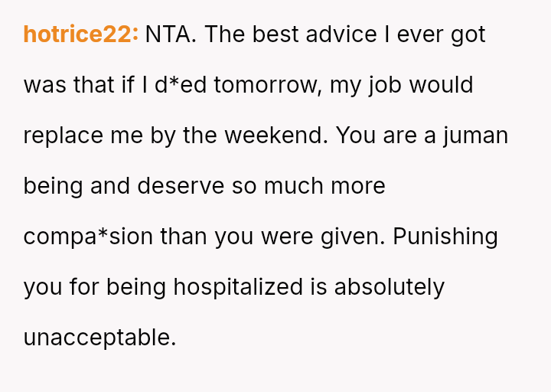551x392 pixels.
Task: Click the "NTA." verdict text
Action: point(171,34)
